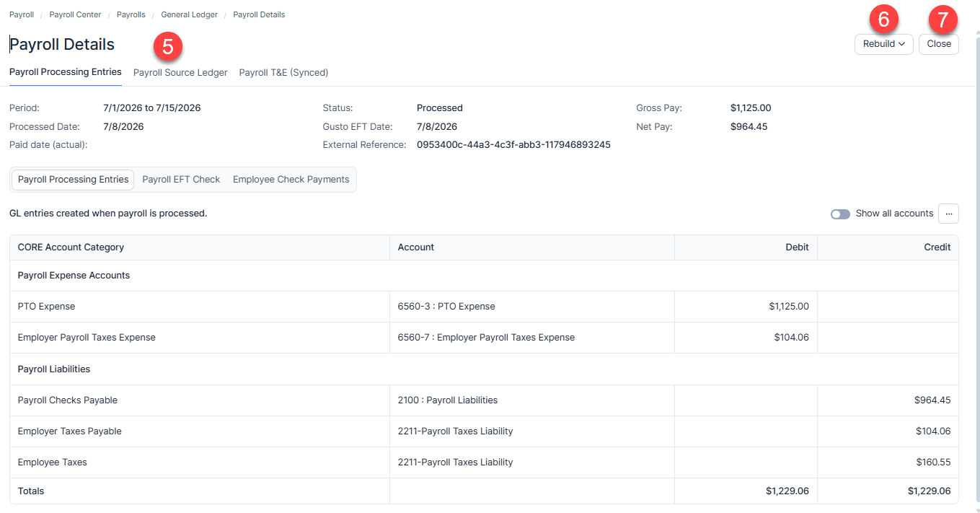Open General Ledger breadcrumb
980x513 pixels.
189,14
